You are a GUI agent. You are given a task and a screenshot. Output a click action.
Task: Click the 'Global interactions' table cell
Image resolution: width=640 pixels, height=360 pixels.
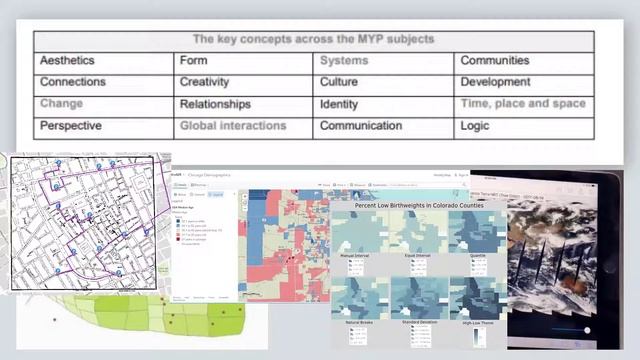(x=243, y=129)
